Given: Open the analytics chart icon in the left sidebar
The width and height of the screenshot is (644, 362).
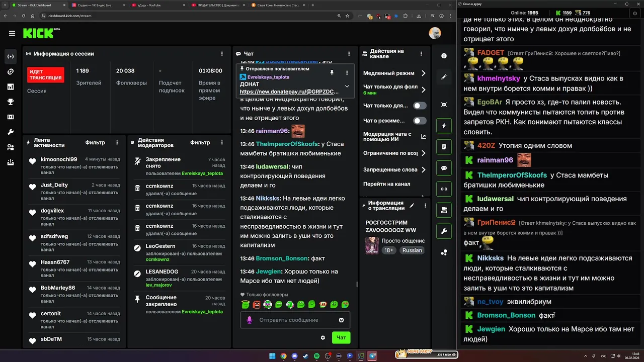Looking at the screenshot, I should tap(11, 87).
